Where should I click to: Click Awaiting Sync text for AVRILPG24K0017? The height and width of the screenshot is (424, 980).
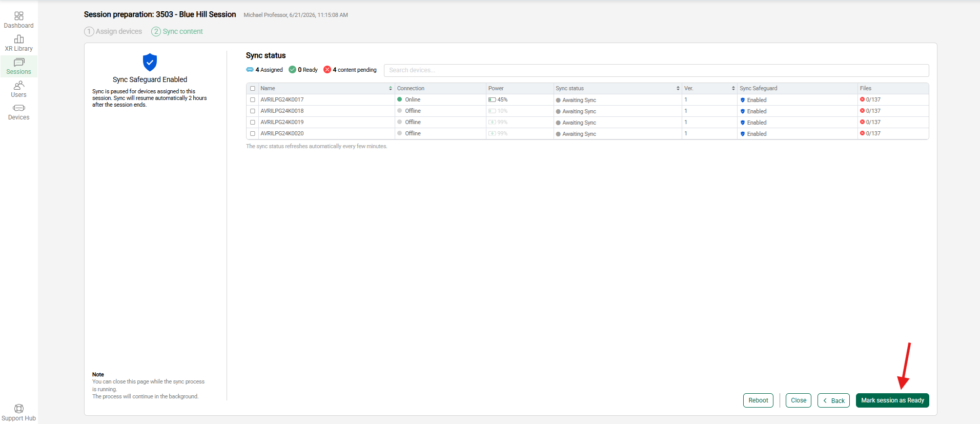[x=579, y=100]
